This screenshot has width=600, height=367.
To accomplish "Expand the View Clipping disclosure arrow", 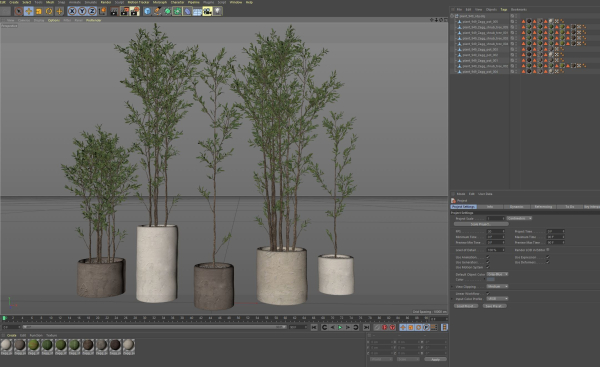I will click(x=452, y=287).
